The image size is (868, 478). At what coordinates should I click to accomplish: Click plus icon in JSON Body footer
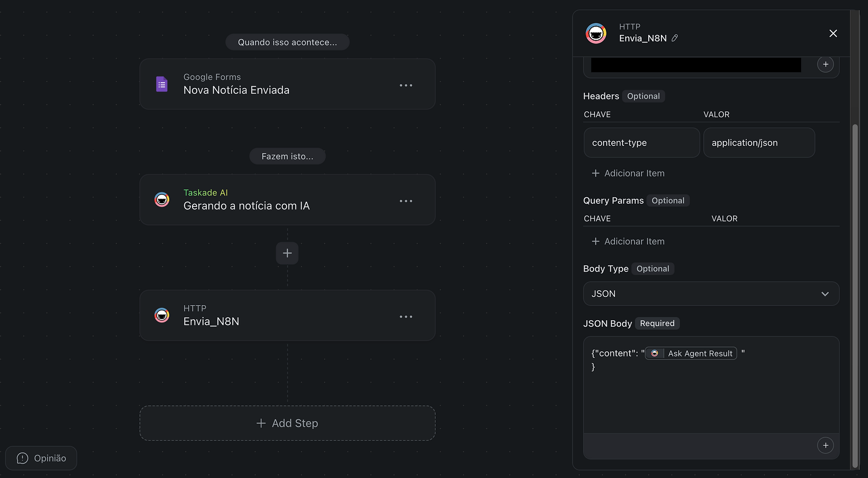[x=826, y=445]
